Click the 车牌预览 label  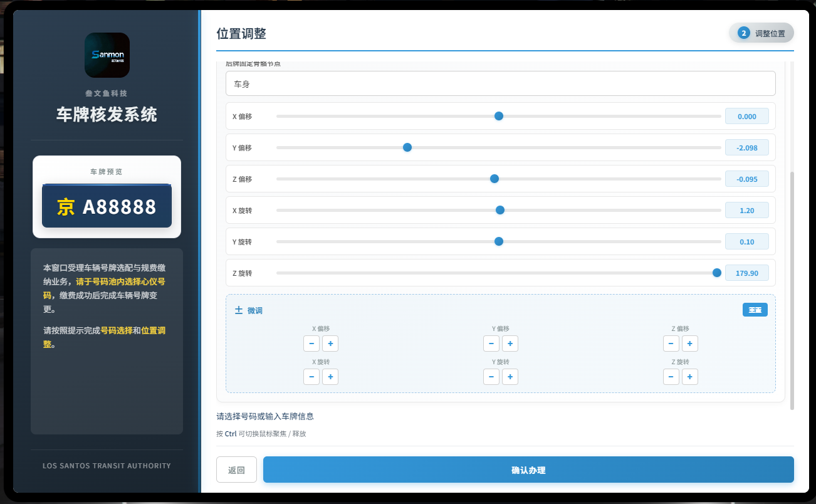[x=107, y=172]
